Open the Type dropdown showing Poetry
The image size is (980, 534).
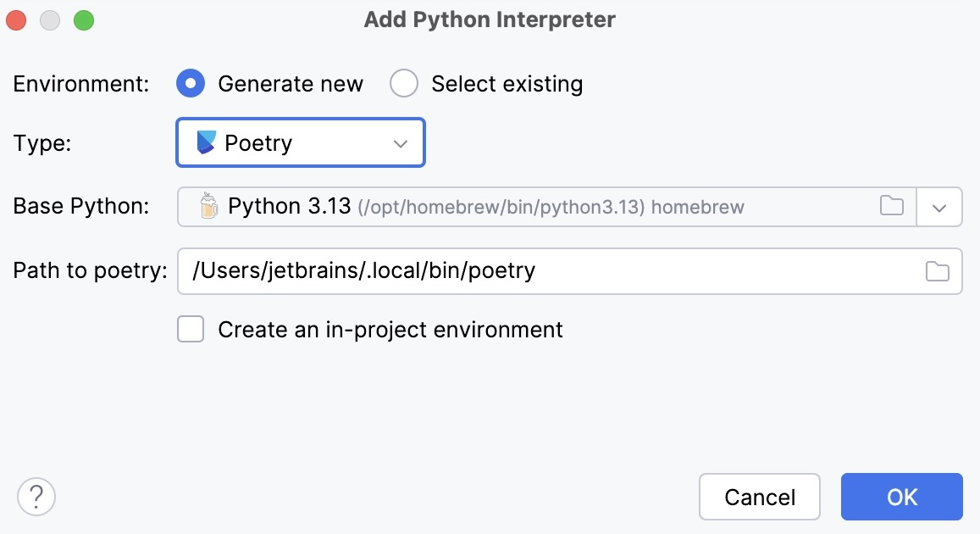click(x=300, y=142)
